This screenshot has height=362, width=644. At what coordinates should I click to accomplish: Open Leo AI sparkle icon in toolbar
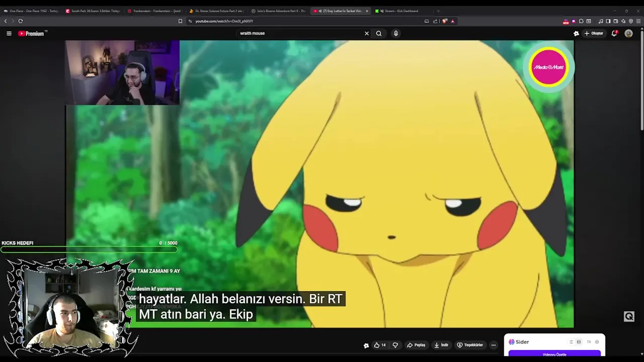tap(623, 21)
